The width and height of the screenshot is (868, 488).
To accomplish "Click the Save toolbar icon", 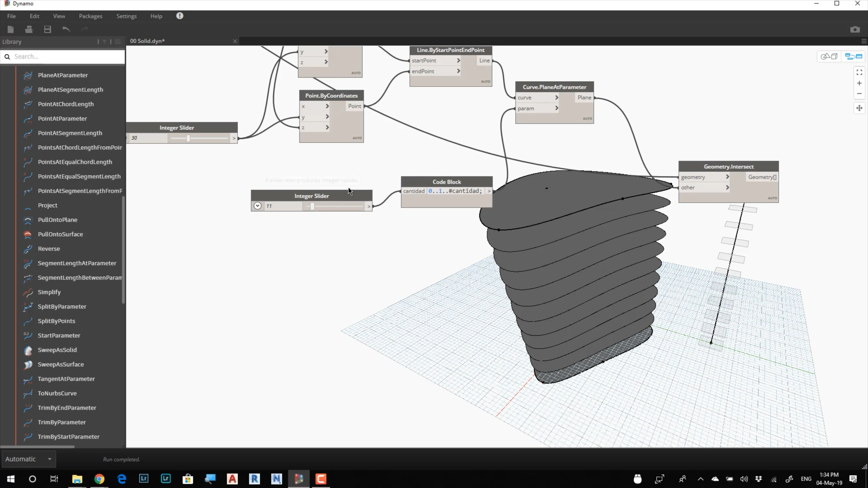I will [x=47, y=29].
